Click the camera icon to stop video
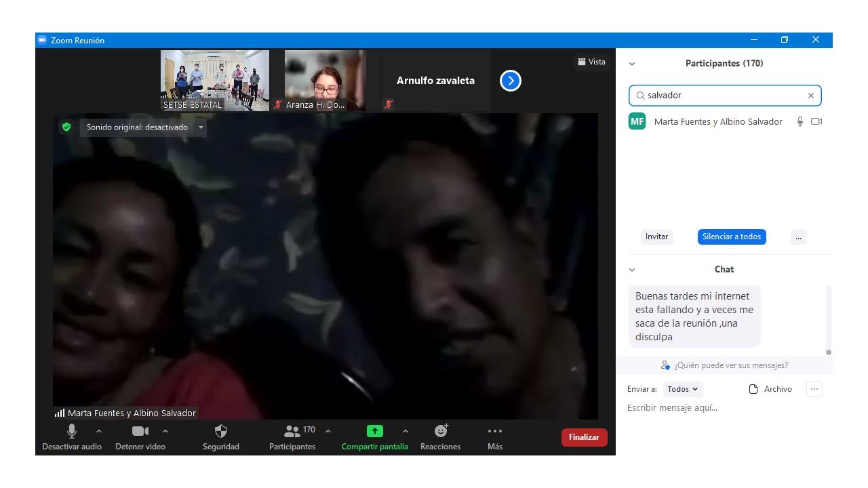Image resolution: width=868 pixels, height=488 pixels. 140,431
